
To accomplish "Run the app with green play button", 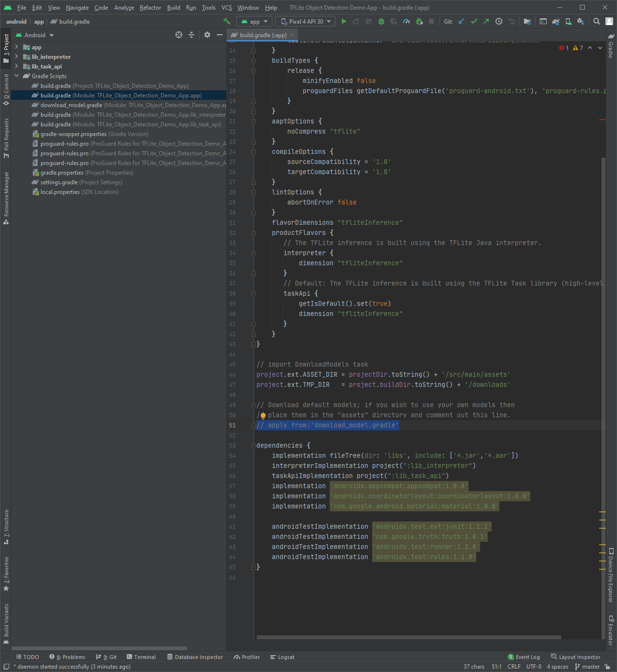I will [344, 21].
